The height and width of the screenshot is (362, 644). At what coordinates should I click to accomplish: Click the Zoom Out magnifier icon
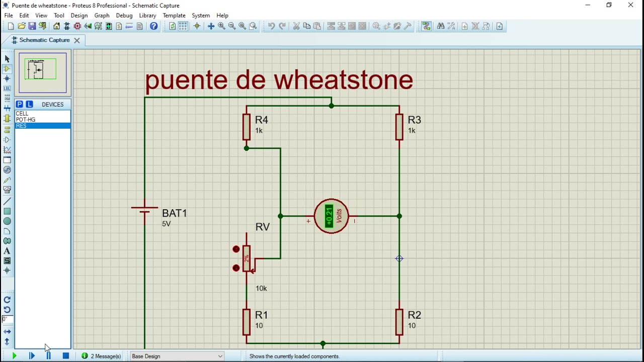(232, 26)
